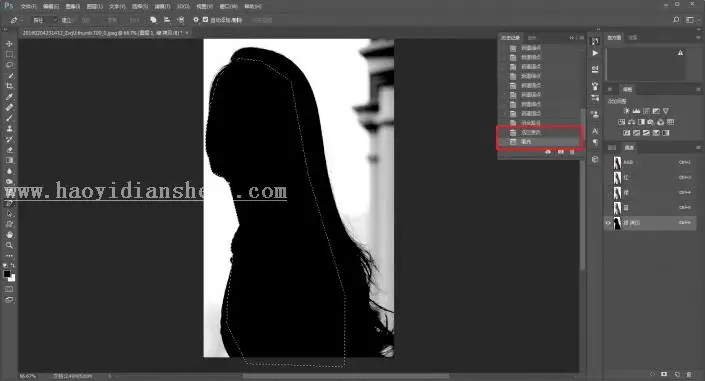Open the pen tool preset picker
This screenshot has width=705, height=381.
[x=16, y=20]
